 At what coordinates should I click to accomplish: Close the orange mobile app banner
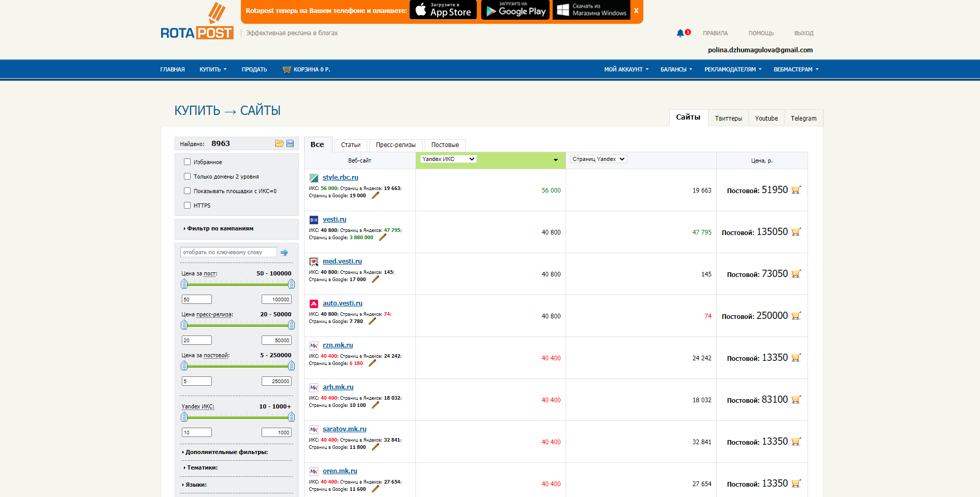[x=636, y=10]
